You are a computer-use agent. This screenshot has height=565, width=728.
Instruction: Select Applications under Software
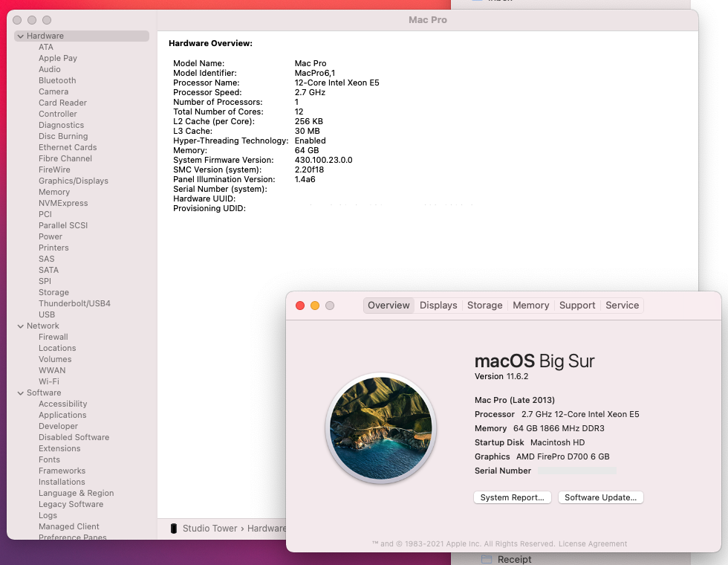click(62, 415)
